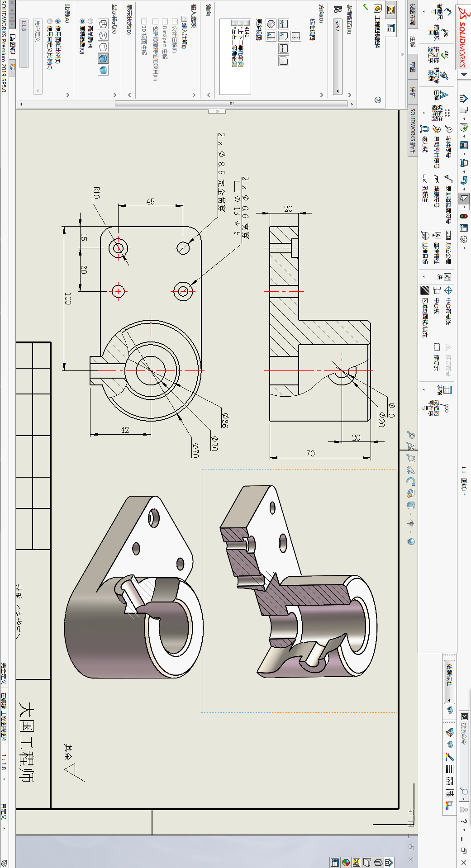The width and height of the screenshot is (471, 868).
Task: Select the Balloon (零件序号) tool
Action: point(449,142)
